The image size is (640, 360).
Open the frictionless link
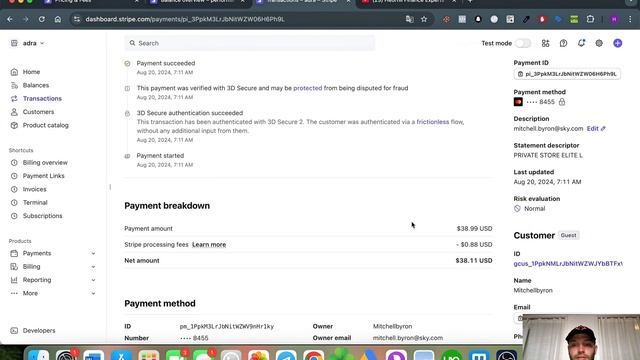coord(433,122)
